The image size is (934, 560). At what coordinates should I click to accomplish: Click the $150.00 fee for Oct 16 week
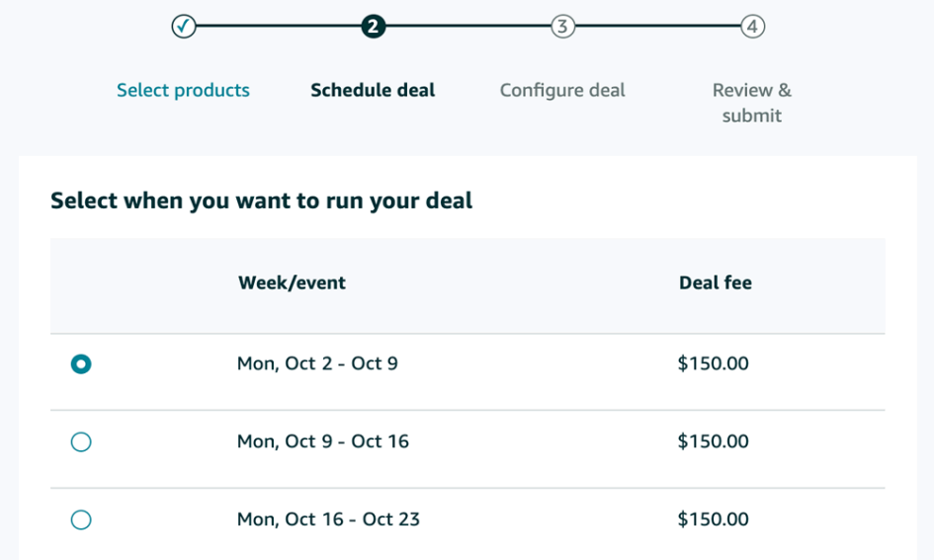pos(713,520)
